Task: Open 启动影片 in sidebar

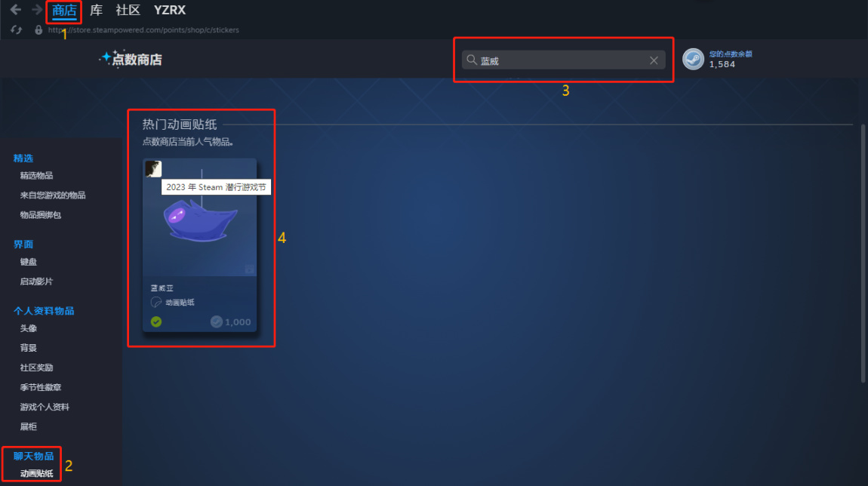Action: point(36,281)
